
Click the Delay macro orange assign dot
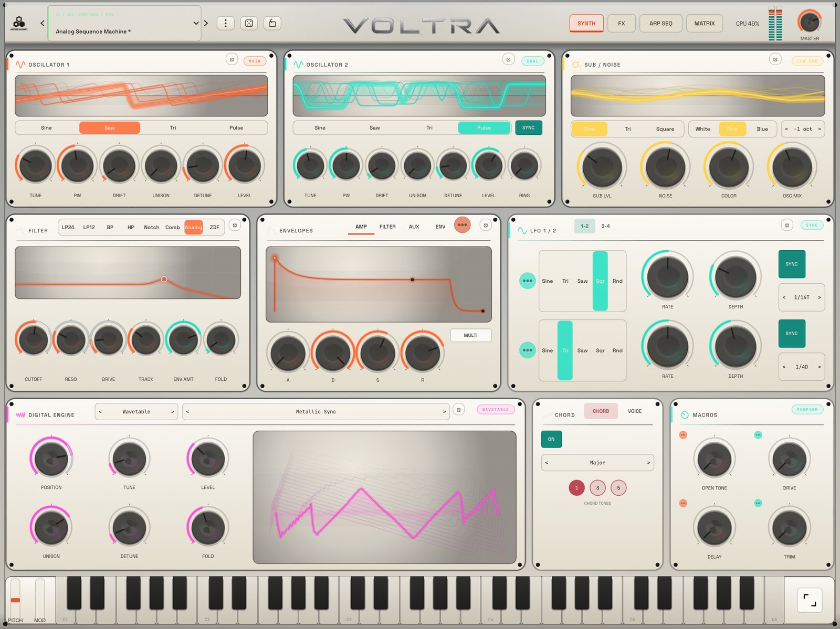tap(683, 503)
